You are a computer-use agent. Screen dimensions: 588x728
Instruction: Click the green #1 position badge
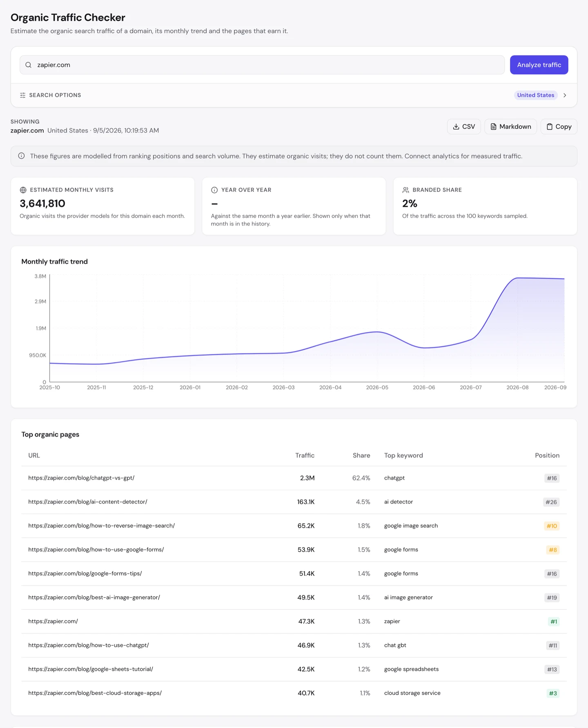coord(554,621)
